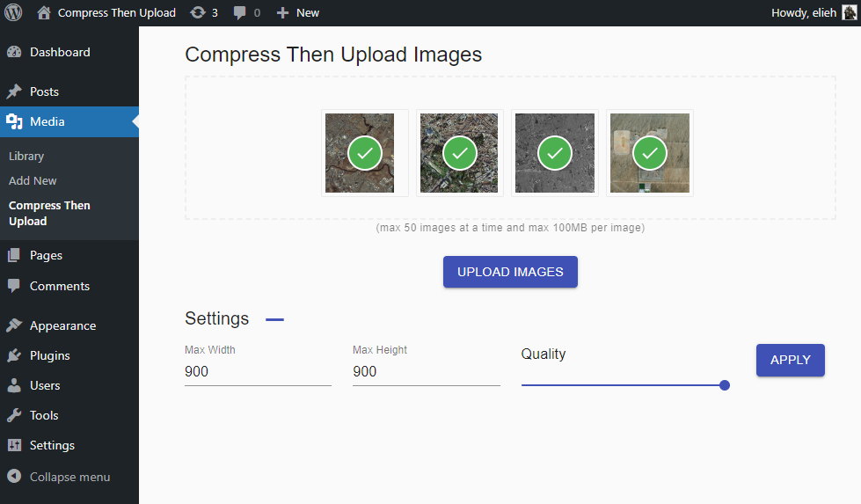This screenshot has height=504, width=861.
Task: Click the Posts pushpin icon
Action: click(x=14, y=91)
